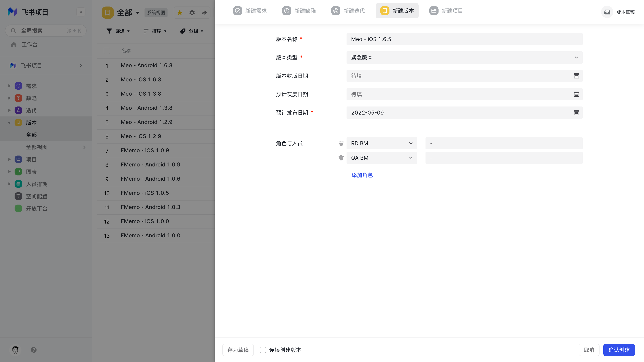Image resolution: width=644 pixels, height=362 pixels.
Task: Open the 分组 group dropdown
Action: point(191,31)
